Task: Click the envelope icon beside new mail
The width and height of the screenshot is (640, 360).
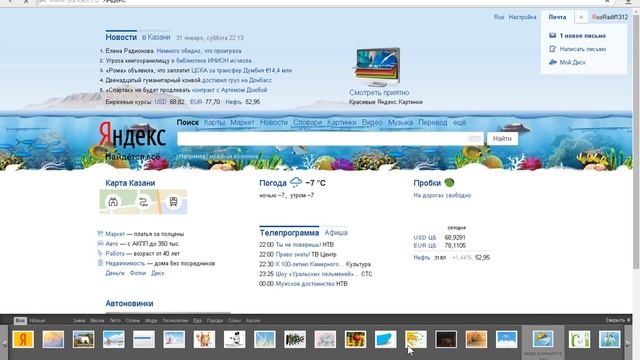Action: [553, 36]
